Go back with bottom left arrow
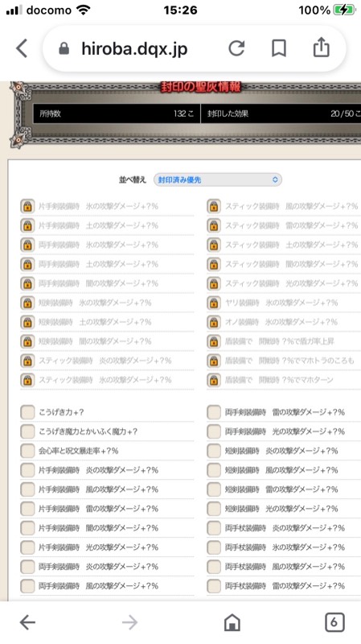 point(27,622)
